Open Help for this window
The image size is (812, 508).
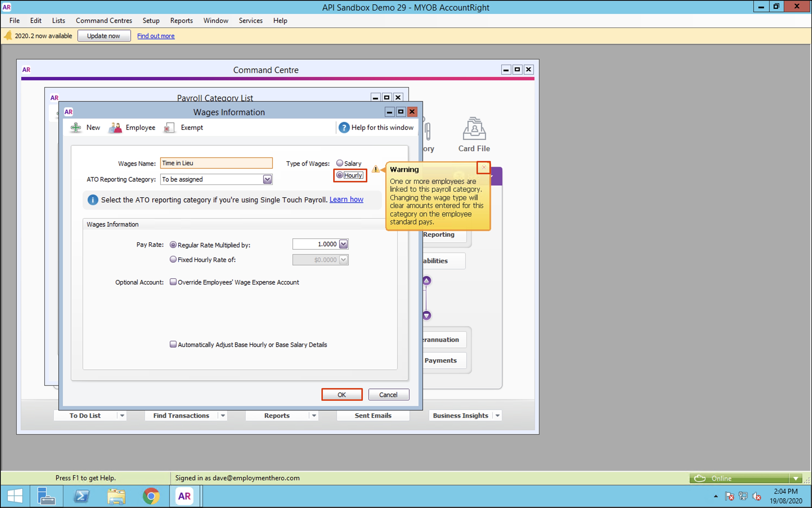(x=376, y=128)
